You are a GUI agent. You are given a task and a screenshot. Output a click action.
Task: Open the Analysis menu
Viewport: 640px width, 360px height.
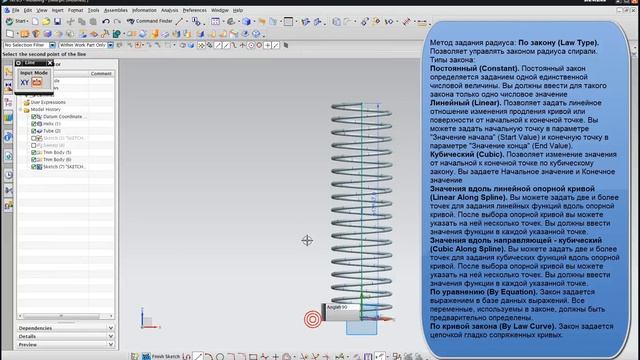[x=169, y=10]
